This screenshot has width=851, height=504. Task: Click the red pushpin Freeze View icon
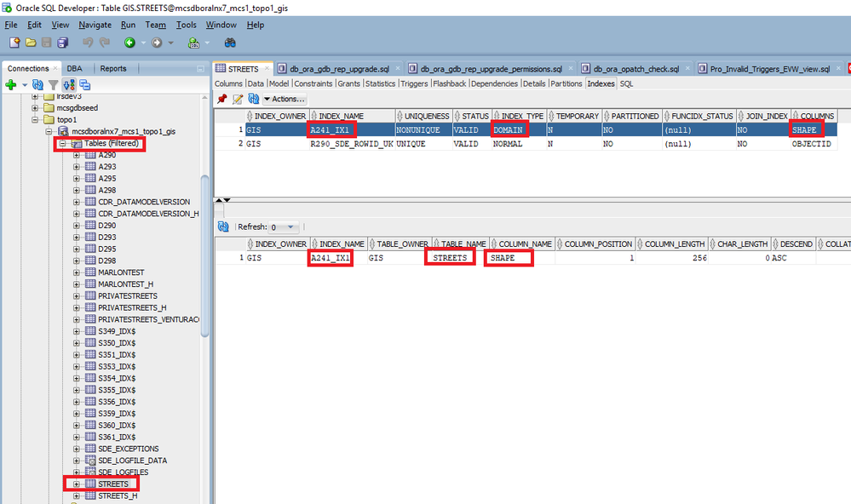click(x=222, y=99)
